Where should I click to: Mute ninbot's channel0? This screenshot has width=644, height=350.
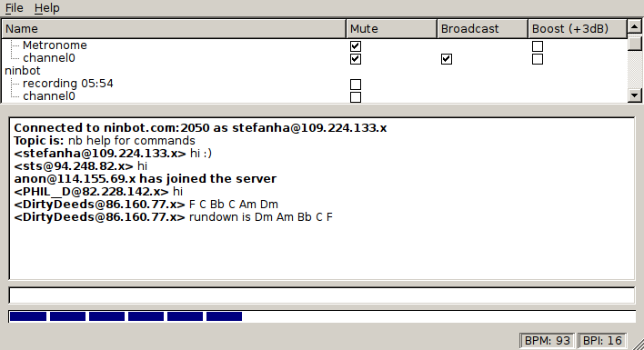point(356,97)
